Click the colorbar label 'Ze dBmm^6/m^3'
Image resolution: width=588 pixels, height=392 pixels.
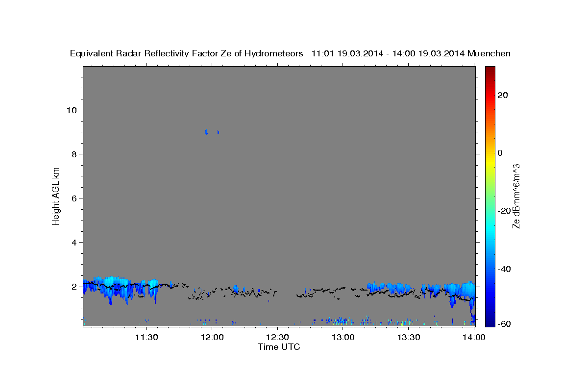(x=516, y=196)
